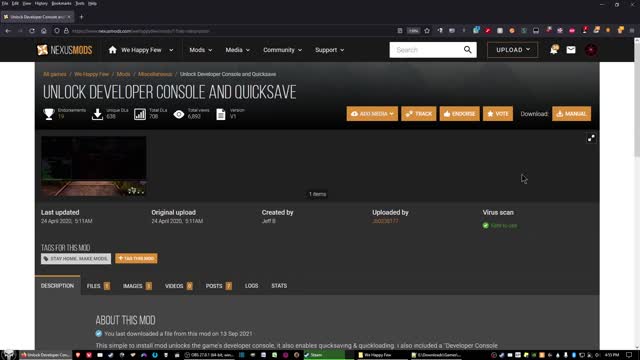Click the Safe to use virus scan
640x360 pixels.
coord(500,225)
